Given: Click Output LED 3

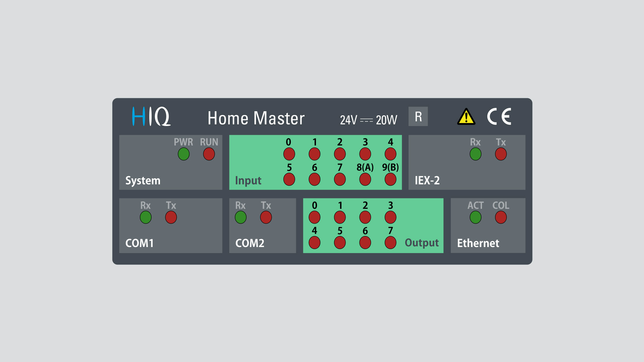Looking at the screenshot, I should pyautogui.click(x=390, y=217).
